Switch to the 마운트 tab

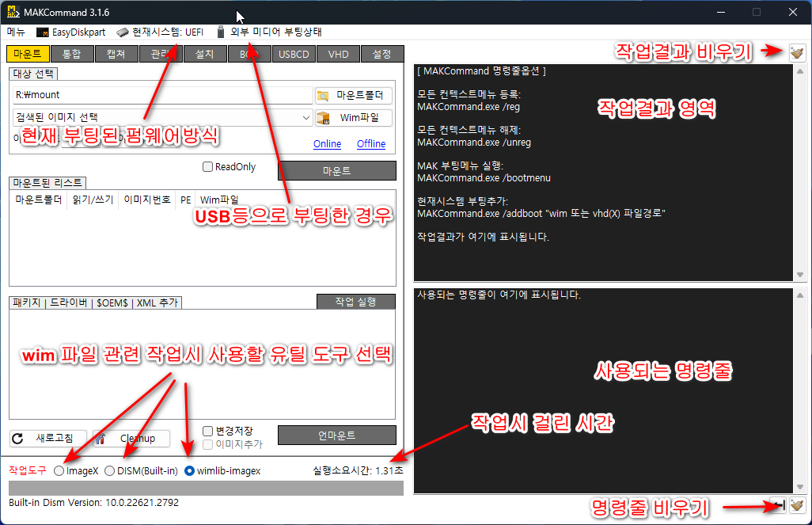pyautogui.click(x=28, y=54)
